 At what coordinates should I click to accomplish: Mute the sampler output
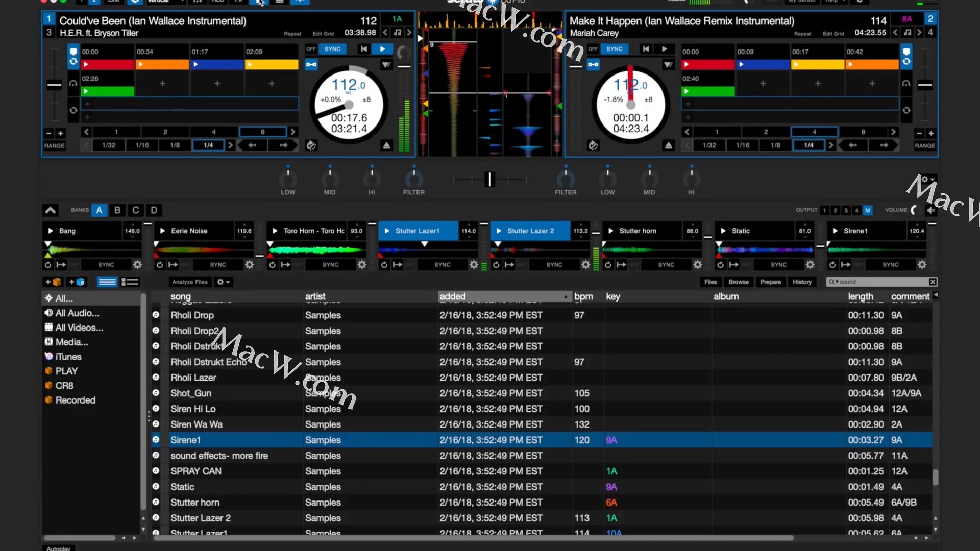(932, 210)
